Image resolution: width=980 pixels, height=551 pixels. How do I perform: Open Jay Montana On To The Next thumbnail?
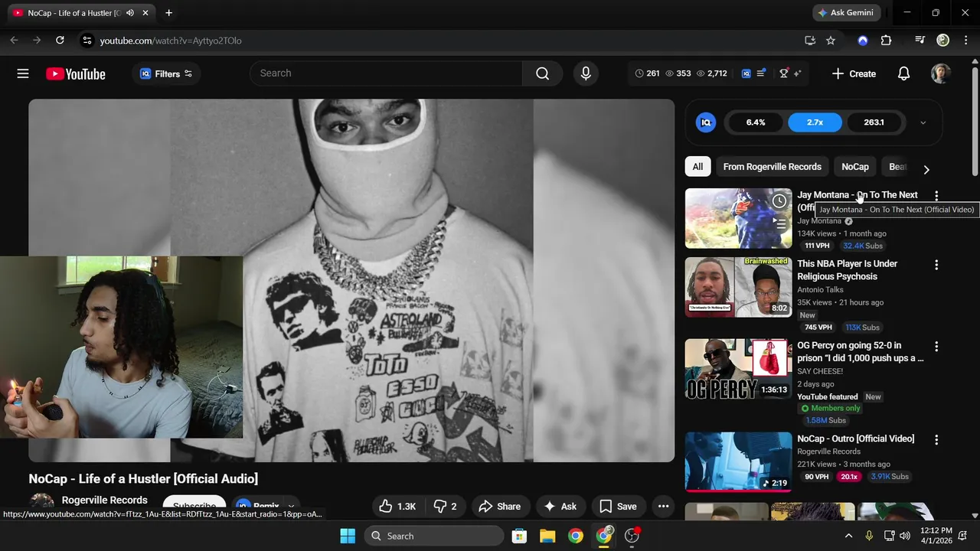[738, 218]
